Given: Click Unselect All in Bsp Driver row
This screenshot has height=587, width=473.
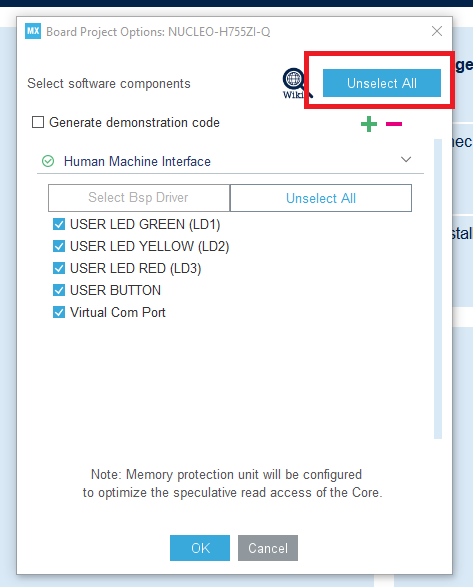Looking at the screenshot, I should point(321,198).
